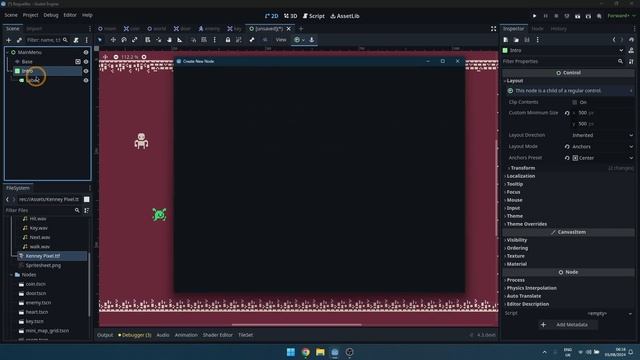The width and height of the screenshot is (640, 360).
Task: Select the Scale Mode tool
Action: pyautogui.click(x=134, y=40)
